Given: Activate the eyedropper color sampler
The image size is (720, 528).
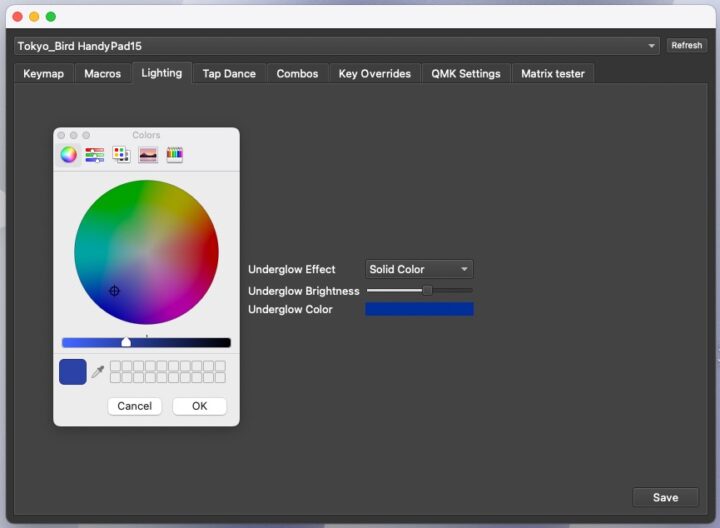Looking at the screenshot, I should coord(97,372).
